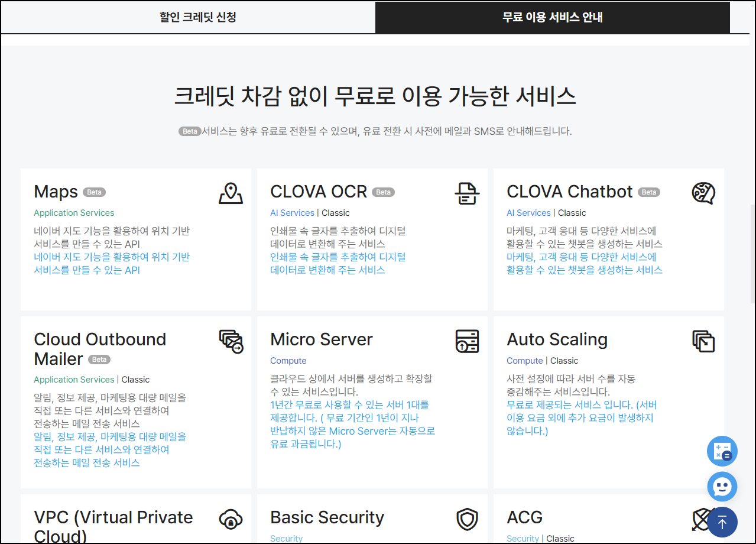The image size is (756, 544).
Task: Click the Basic Security shield icon
Action: pos(467,519)
